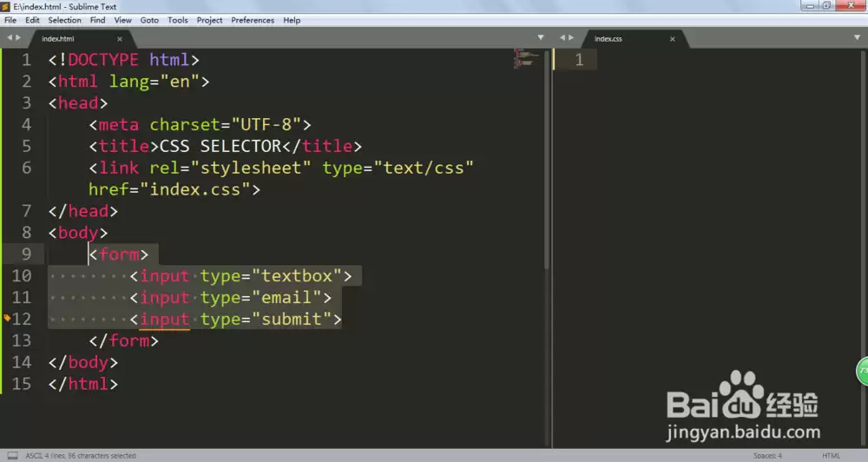
Task: Click the CSS SELECTOR title text
Action: pyautogui.click(x=220, y=146)
